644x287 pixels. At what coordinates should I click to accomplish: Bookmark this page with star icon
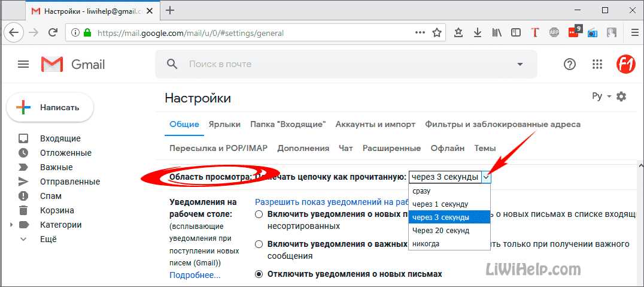pyautogui.click(x=436, y=33)
